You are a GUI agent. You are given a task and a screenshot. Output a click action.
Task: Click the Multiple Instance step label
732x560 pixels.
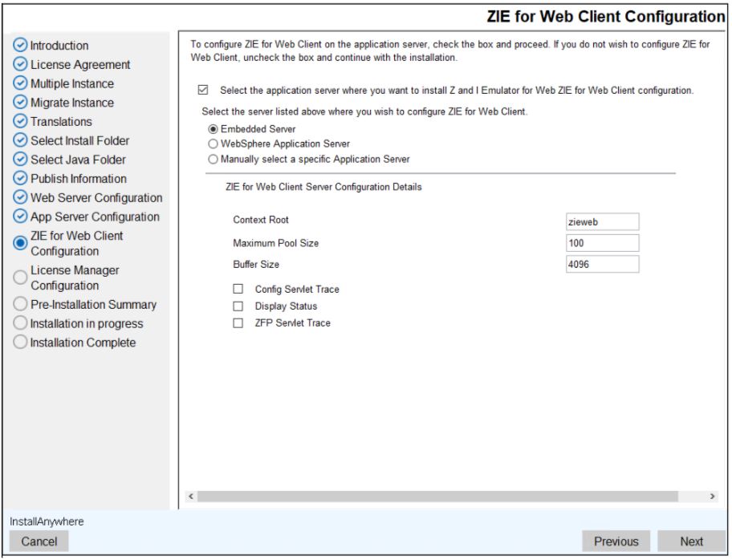point(72,83)
